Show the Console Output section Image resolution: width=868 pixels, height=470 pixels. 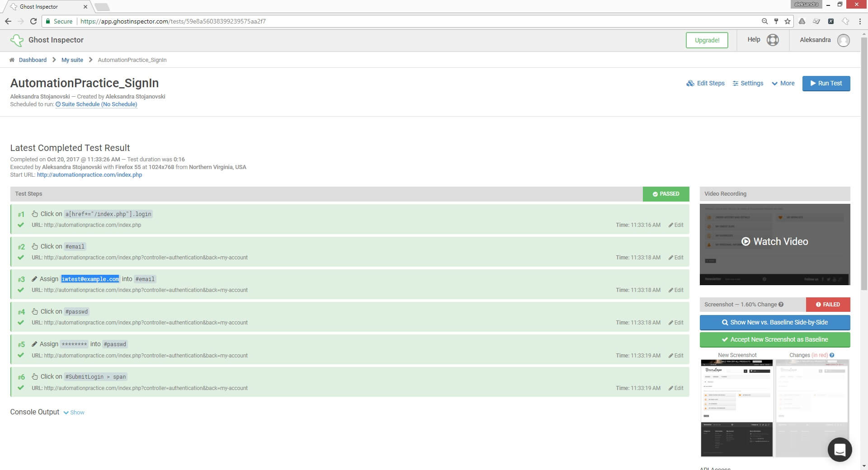click(74, 412)
